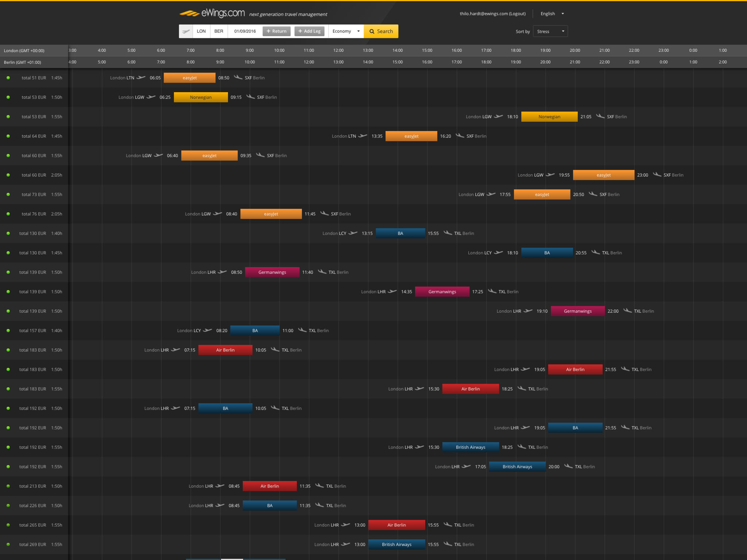Viewport: 747px width, 560px height.
Task: Click the airplane icon beside the LON field
Action: click(x=186, y=31)
